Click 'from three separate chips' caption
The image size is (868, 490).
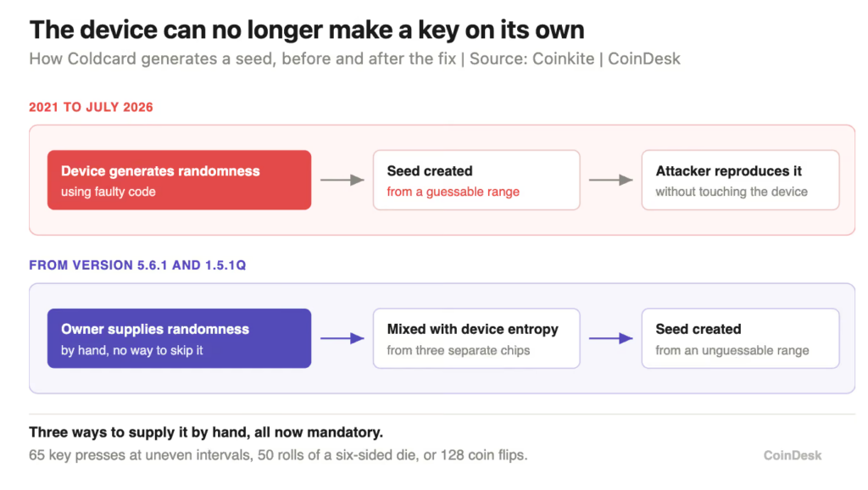(x=459, y=350)
